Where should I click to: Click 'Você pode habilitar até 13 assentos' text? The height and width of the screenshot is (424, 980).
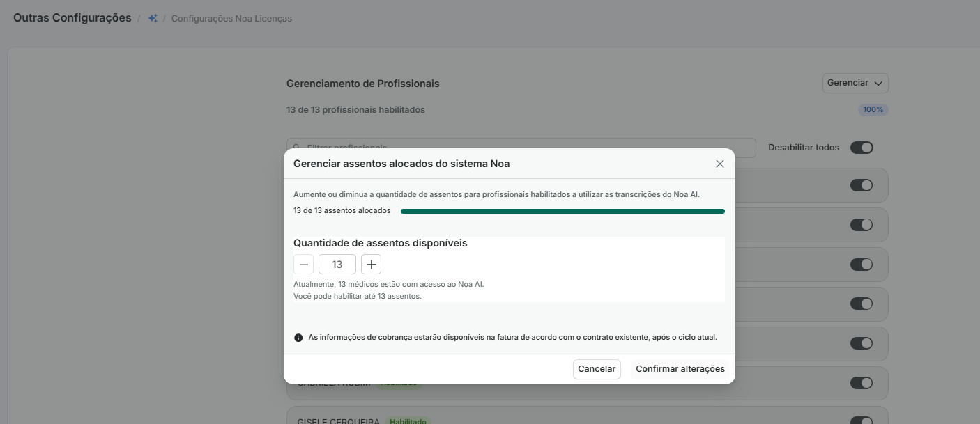358,296
